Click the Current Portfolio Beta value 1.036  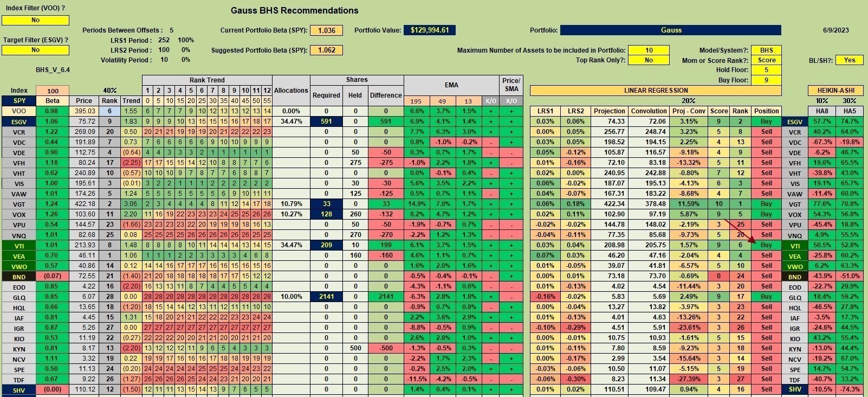coord(326,30)
